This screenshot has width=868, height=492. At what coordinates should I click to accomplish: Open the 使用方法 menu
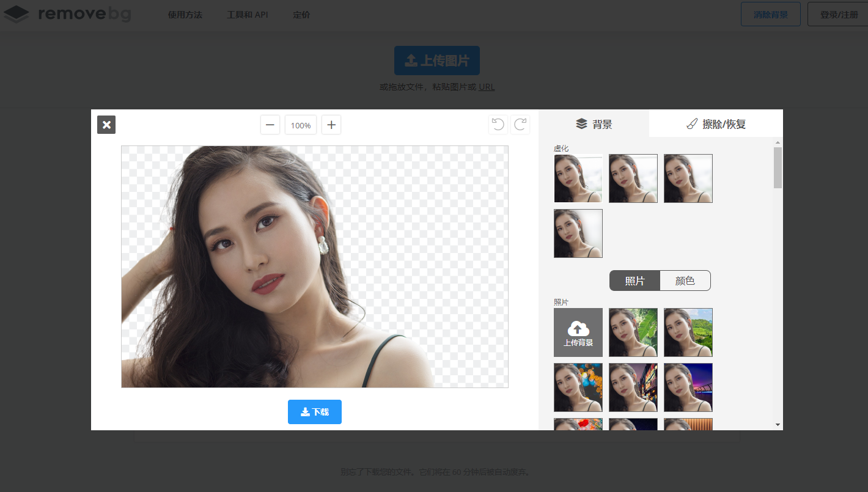pos(185,15)
